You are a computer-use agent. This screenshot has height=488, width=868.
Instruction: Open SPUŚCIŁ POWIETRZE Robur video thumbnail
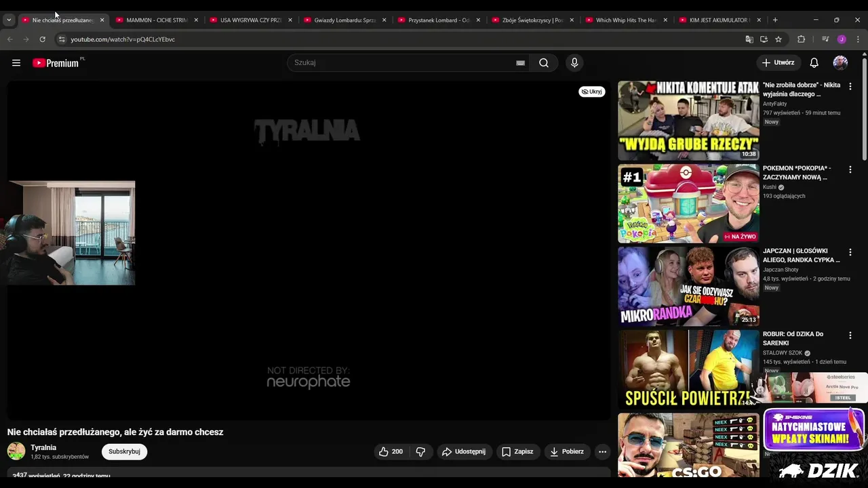point(688,369)
